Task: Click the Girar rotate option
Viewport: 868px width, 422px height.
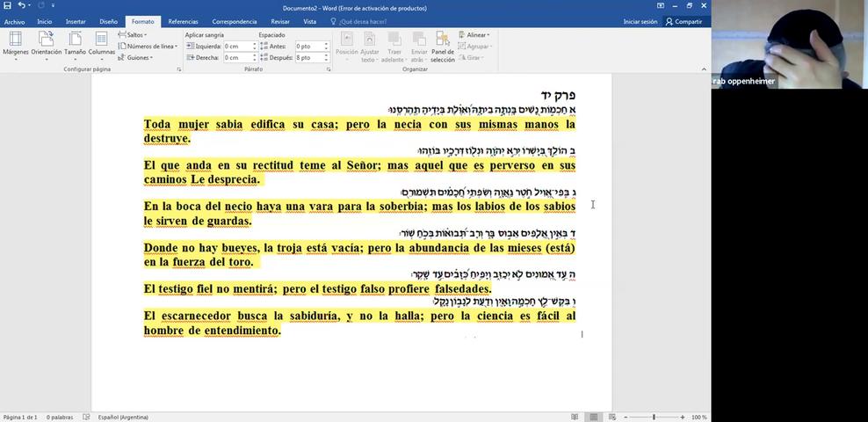Action: (x=469, y=58)
